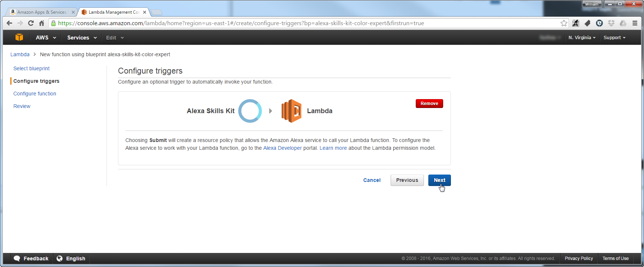Open a new browser tab
The image size is (644, 267).
tap(156, 12)
